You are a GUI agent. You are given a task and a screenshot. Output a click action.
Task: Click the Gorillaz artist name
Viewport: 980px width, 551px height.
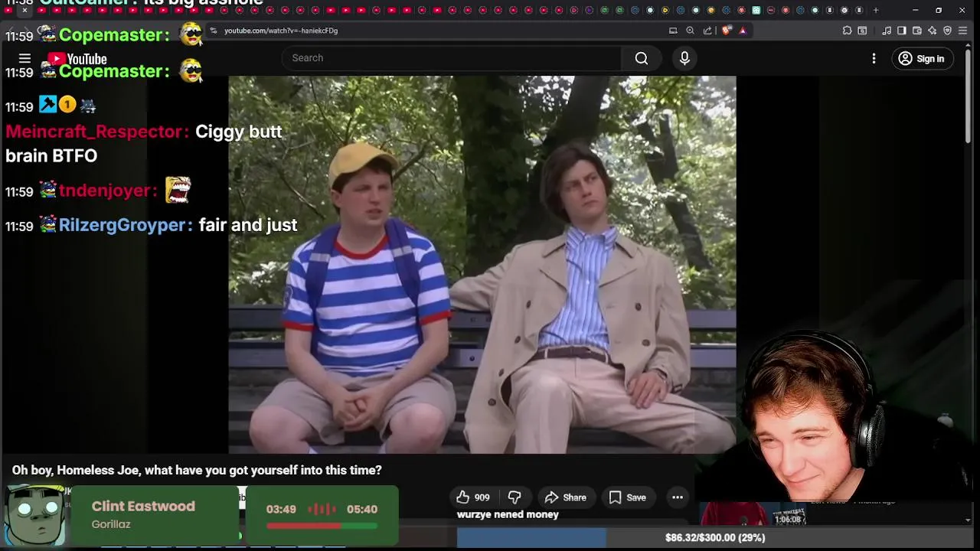[111, 524]
